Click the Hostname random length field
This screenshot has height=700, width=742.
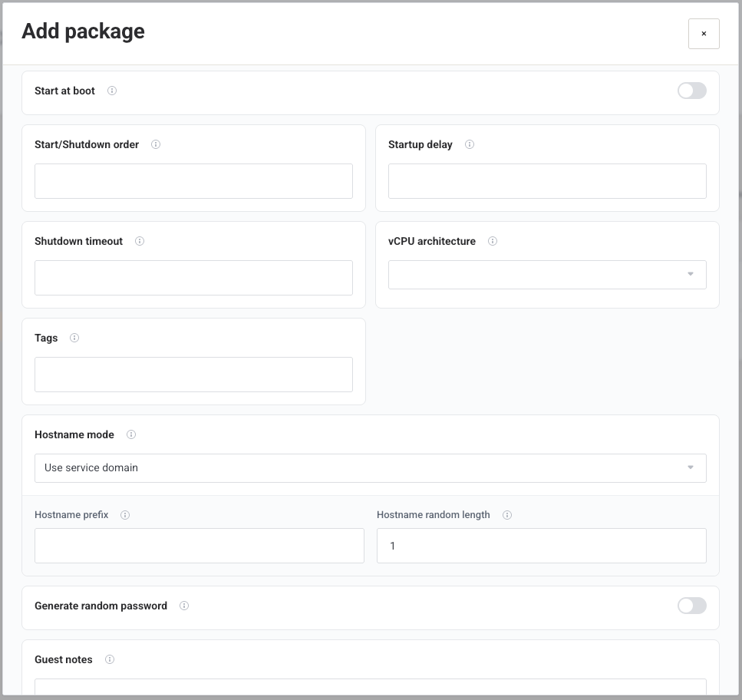542,546
